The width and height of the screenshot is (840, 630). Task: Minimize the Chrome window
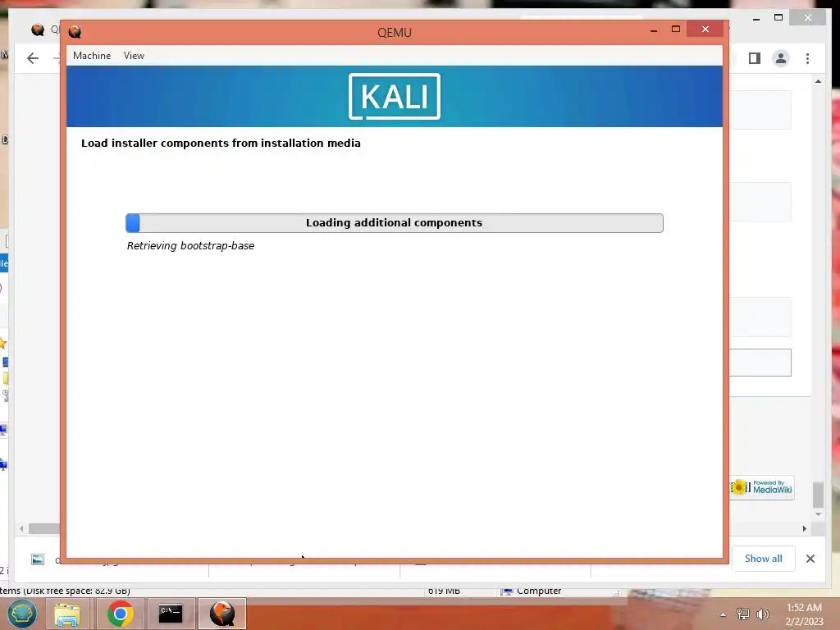(x=756, y=19)
